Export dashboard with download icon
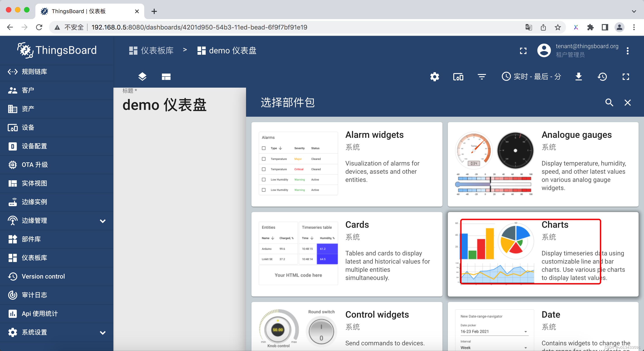The height and width of the screenshot is (351, 644). (x=578, y=77)
